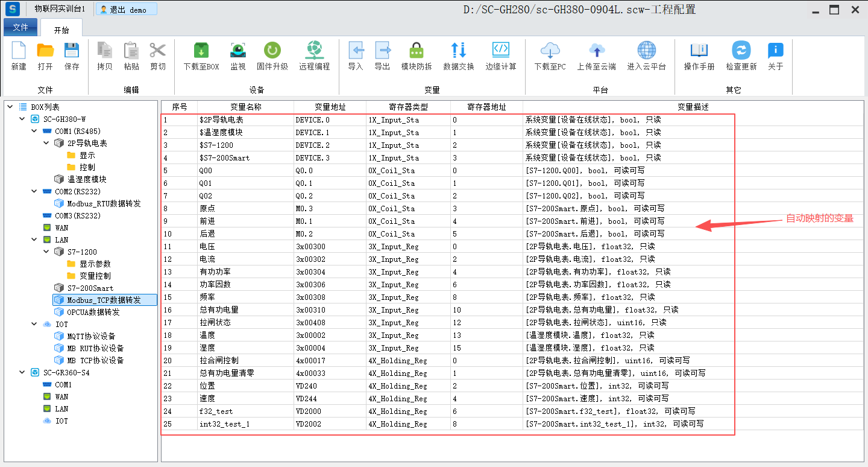This screenshot has height=467, width=868.
Task: Open 远程编程 remote programming
Action: click(314, 51)
